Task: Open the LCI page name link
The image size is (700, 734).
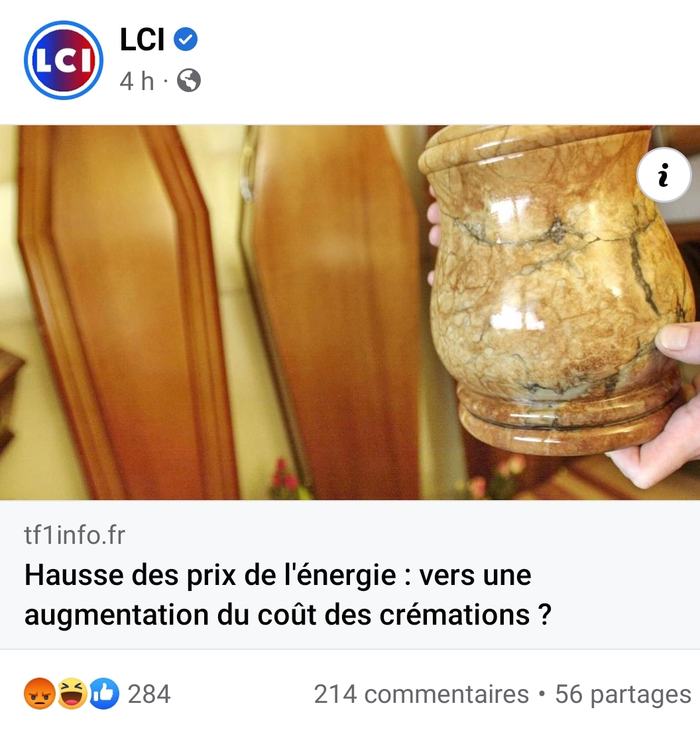Action: coord(142,39)
